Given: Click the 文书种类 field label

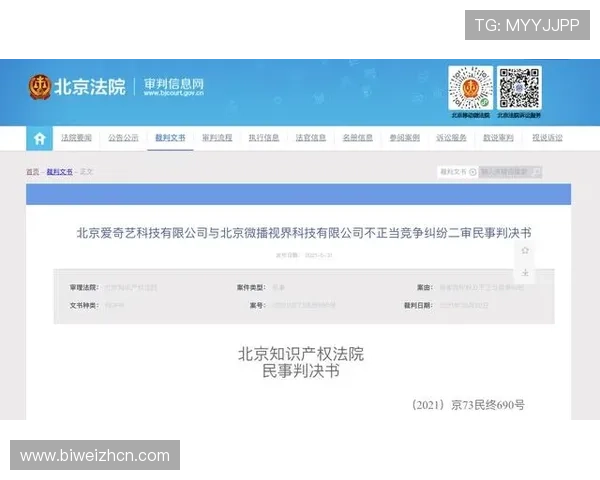Looking at the screenshot, I should point(84,305).
